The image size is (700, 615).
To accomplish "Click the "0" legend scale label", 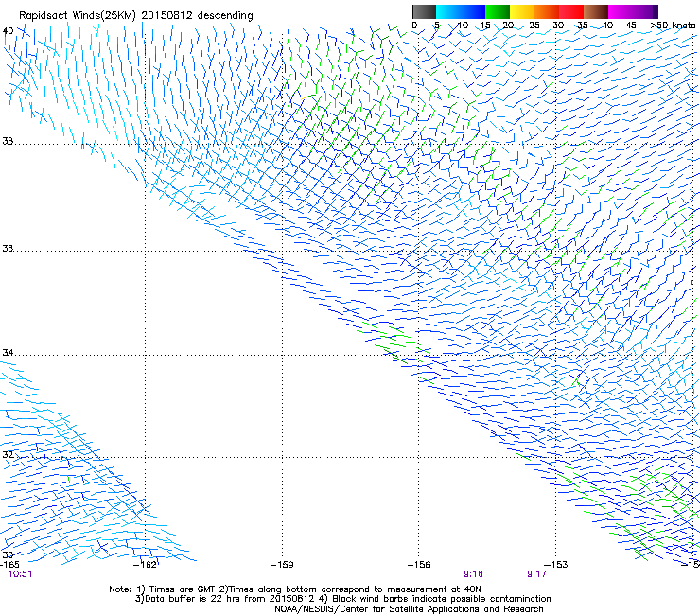I will 414,26.
